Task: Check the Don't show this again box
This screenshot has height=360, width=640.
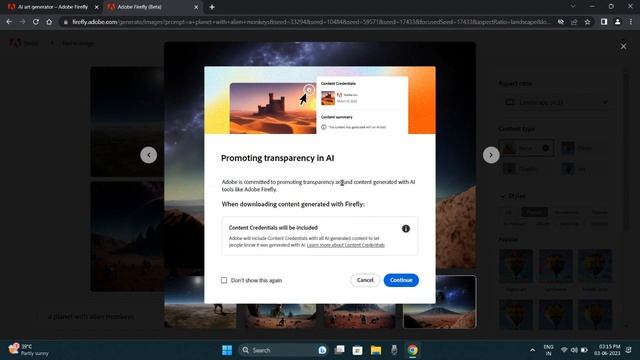Action: pyautogui.click(x=224, y=280)
